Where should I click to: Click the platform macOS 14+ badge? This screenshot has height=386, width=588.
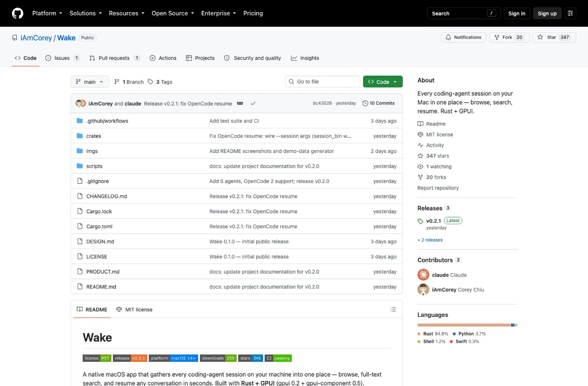[x=173, y=358]
